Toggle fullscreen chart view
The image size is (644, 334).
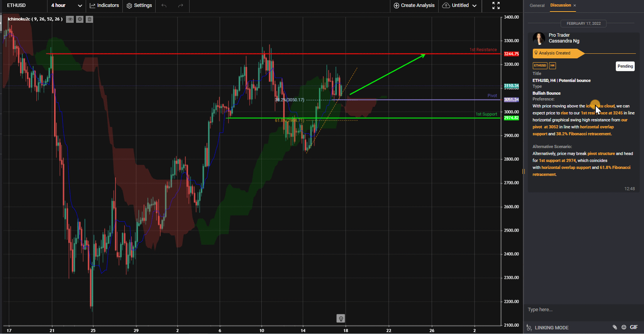tap(496, 5)
